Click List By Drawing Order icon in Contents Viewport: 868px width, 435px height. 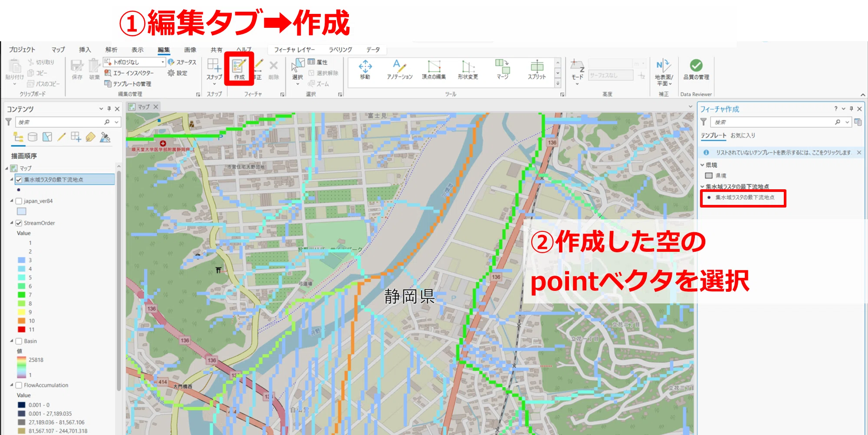[x=18, y=137]
